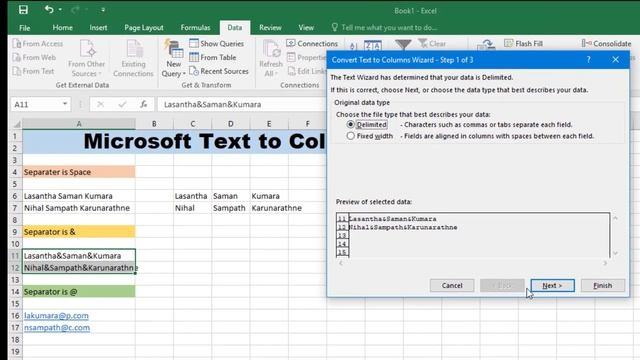Click From Text import icon

coord(17,71)
